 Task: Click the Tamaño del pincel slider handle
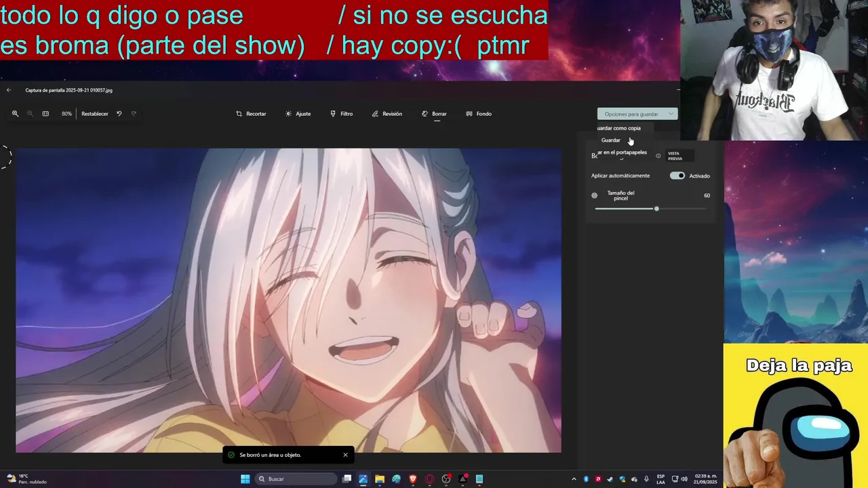click(656, 209)
